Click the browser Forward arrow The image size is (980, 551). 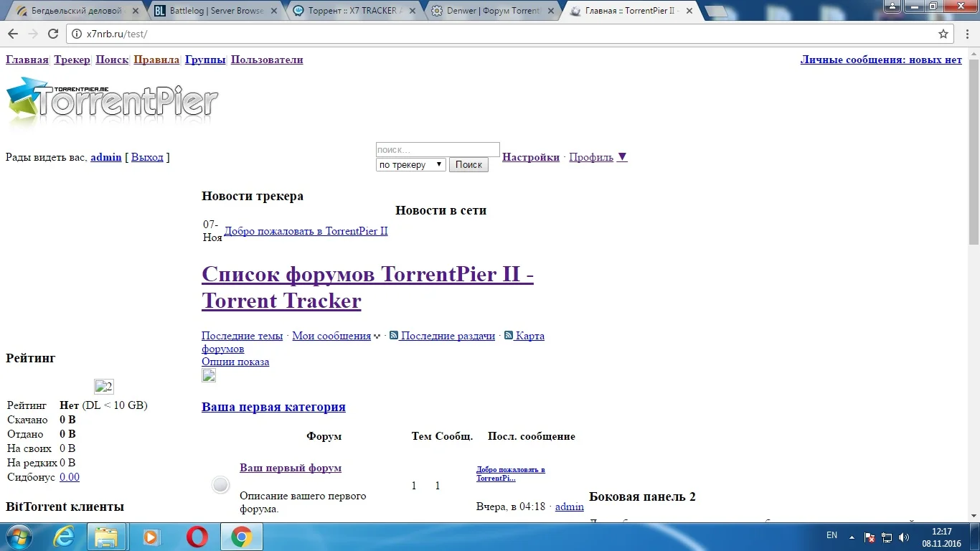[x=33, y=34]
